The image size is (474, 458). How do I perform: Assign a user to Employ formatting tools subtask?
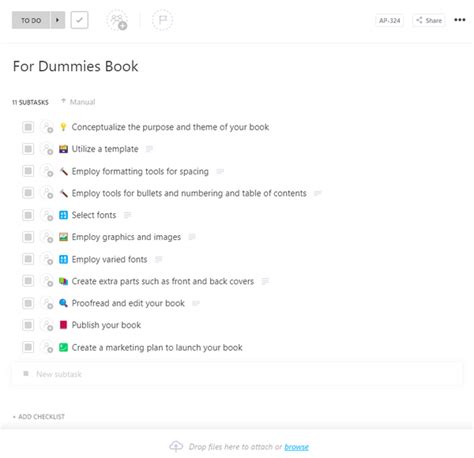(47, 171)
